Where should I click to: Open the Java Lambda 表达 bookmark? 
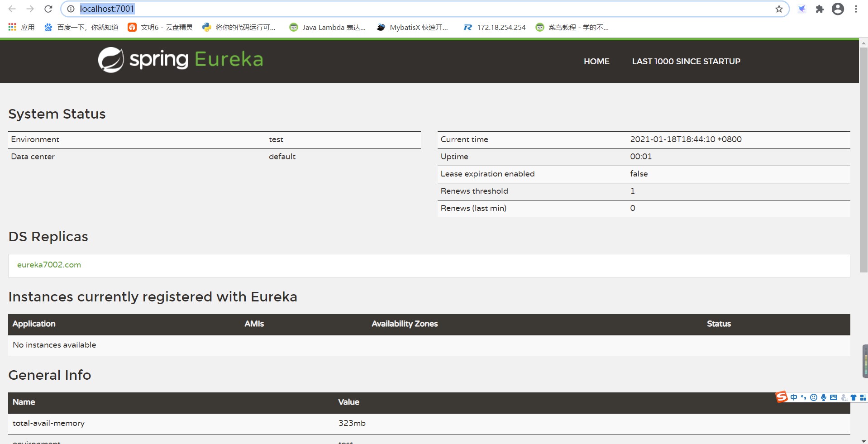click(328, 27)
